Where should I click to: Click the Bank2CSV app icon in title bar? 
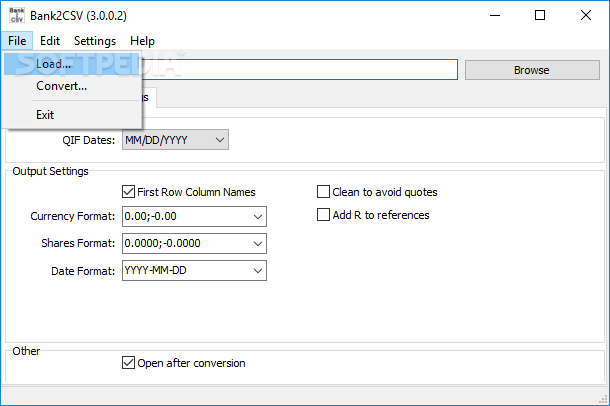click(16, 15)
